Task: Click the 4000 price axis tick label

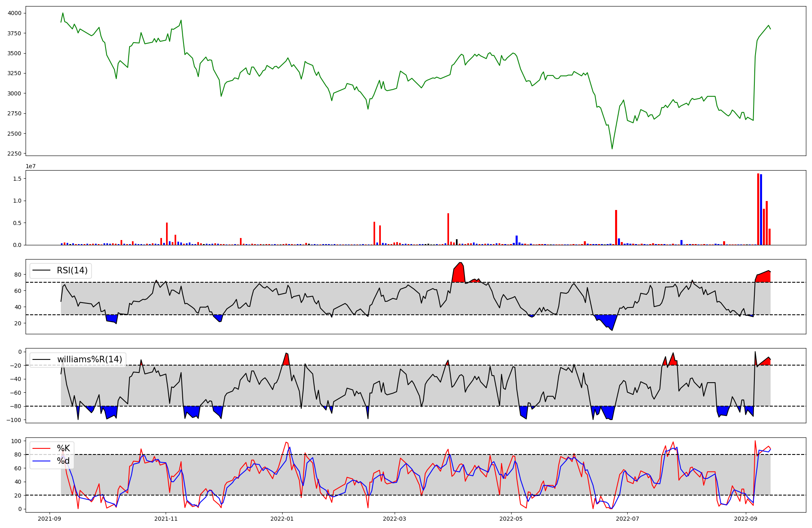Action: pos(14,13)
